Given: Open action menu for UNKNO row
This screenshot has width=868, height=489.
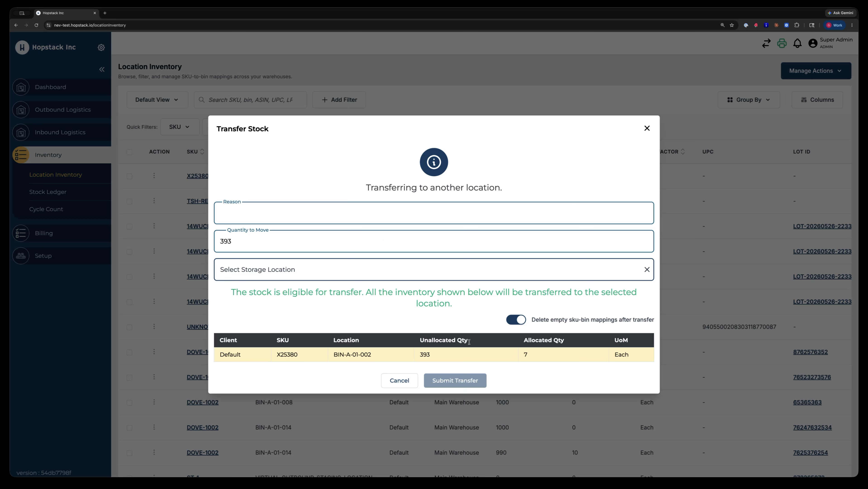Looking at the screenshot, I should [154, 326].
